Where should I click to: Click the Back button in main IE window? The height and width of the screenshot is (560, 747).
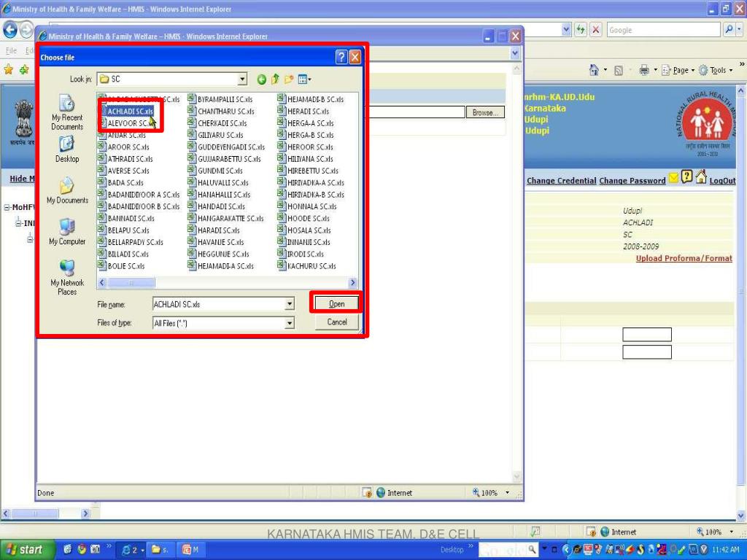pos(10,30)
